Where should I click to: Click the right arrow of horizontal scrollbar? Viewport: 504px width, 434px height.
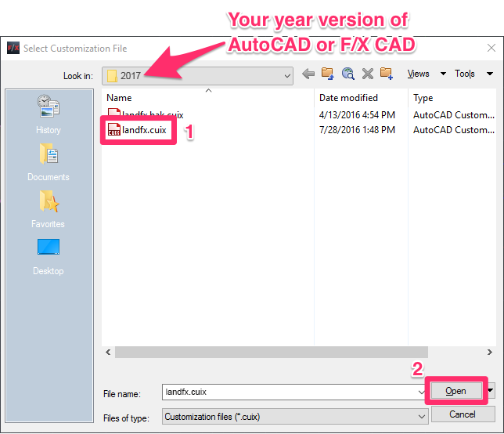(x=489, y=352)
